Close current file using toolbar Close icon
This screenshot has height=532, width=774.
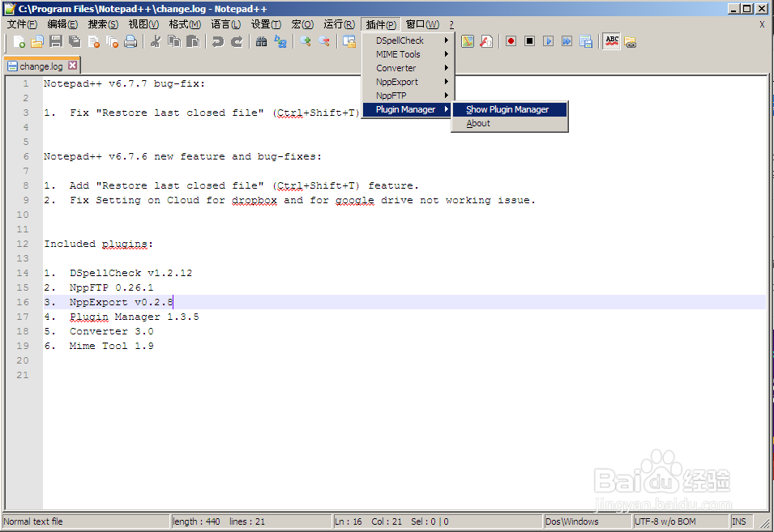[93, 42]
